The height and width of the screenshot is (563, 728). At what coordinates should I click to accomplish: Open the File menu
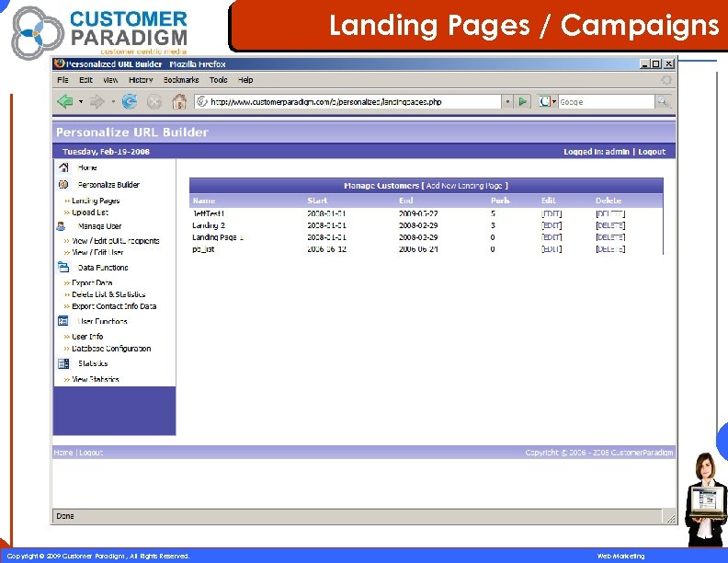click(x=63, y=80)
